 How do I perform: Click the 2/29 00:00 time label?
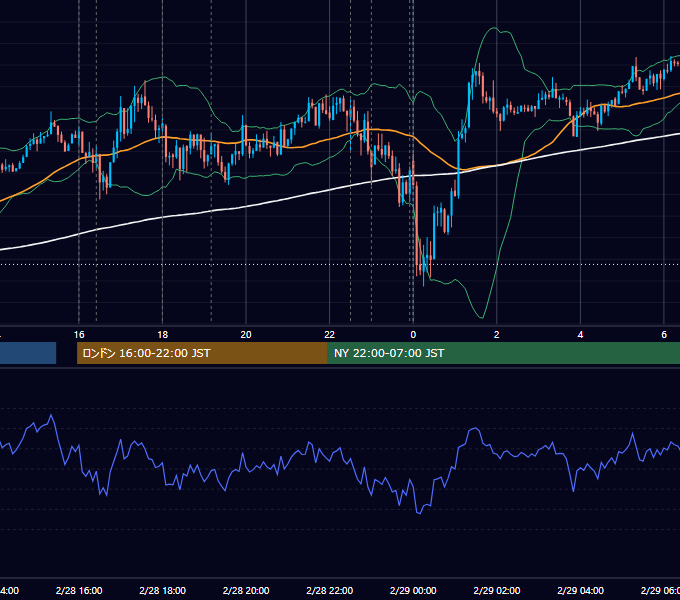point(413,590)
